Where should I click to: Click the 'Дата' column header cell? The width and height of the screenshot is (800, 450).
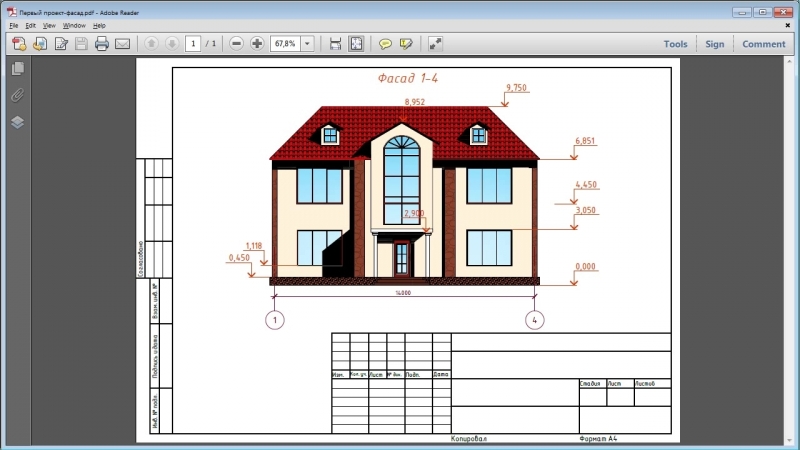click(x=441, y=374)
